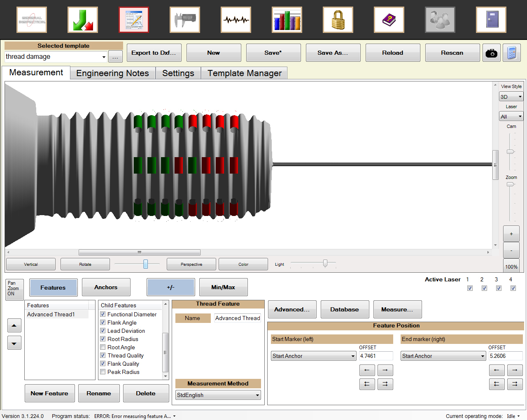Click the padlock security icon
Image resolution: width=527 pixels, height=420 pixels.
(x=338, y=20)
